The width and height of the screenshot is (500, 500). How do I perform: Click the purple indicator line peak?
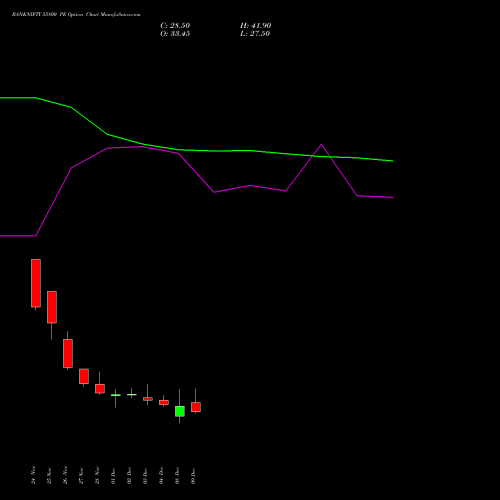tap(321, 145)
